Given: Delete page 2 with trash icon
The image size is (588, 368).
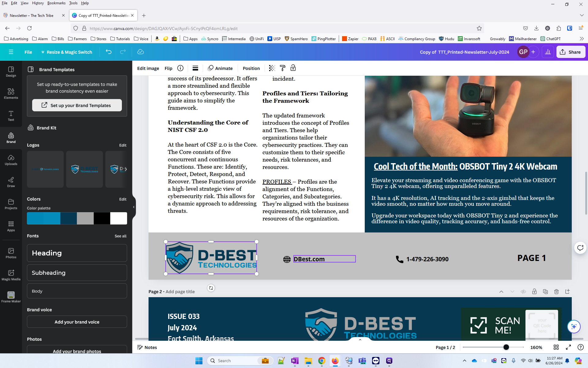Looking at the screenshot, I should click(x=556, y=292).
